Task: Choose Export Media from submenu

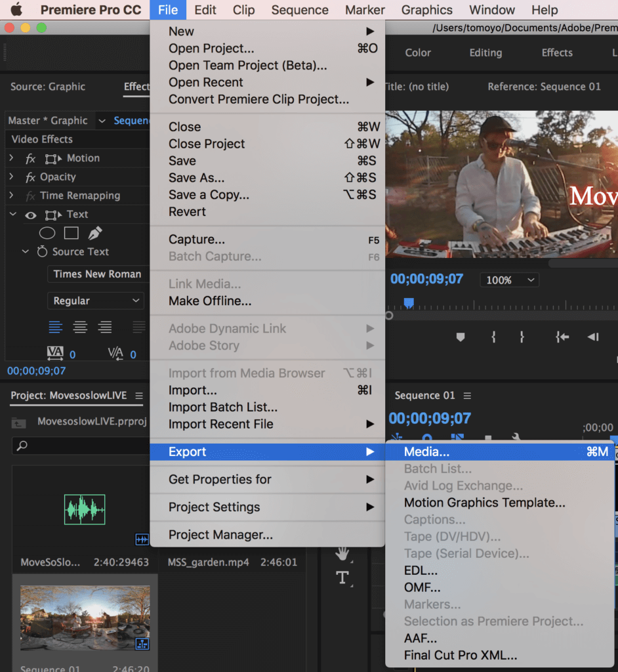Action: pyautogui.click(x=500, y=451)
